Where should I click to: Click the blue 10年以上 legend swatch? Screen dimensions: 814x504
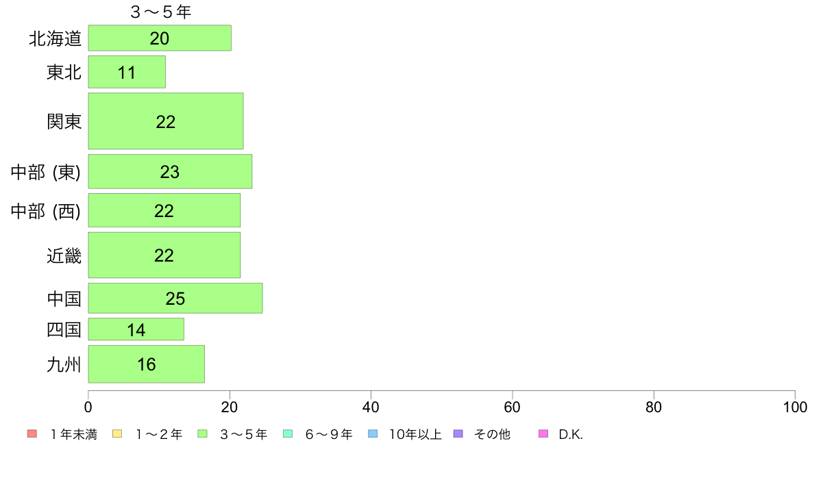pyautogui.click(x=373, y=434)
